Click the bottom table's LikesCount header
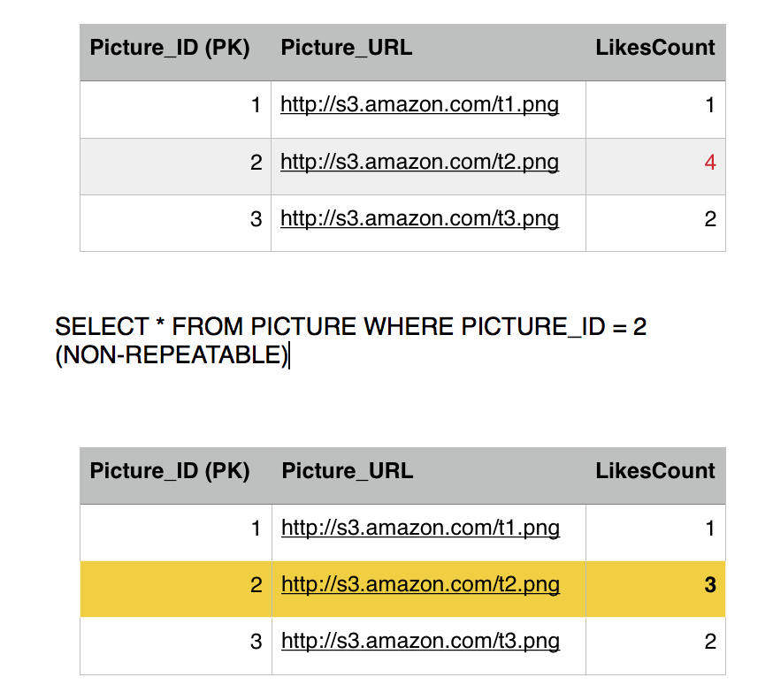The image size is (773, 700). tap(655, 471)
